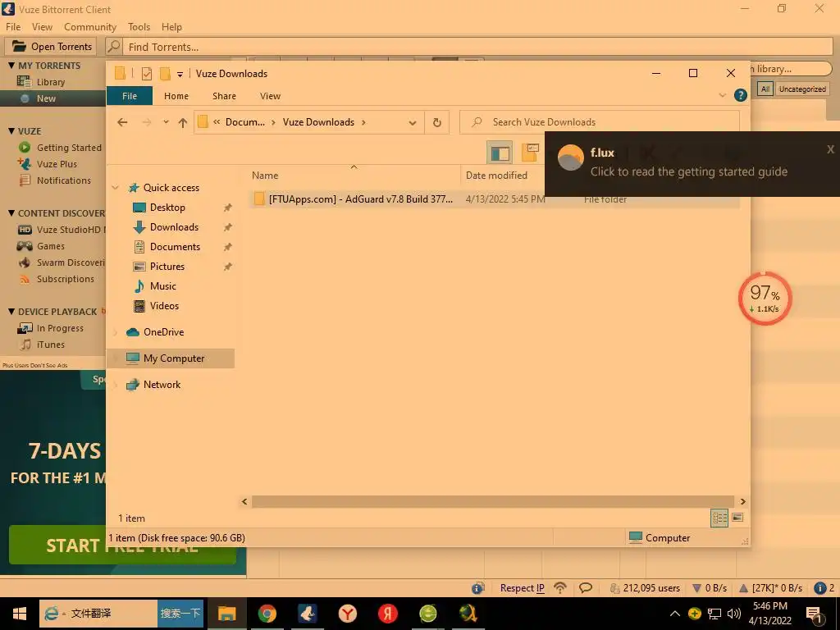Click the 212,095 users status entry
The width and height of the screenshot is (840, 630).
click(645, 588)
